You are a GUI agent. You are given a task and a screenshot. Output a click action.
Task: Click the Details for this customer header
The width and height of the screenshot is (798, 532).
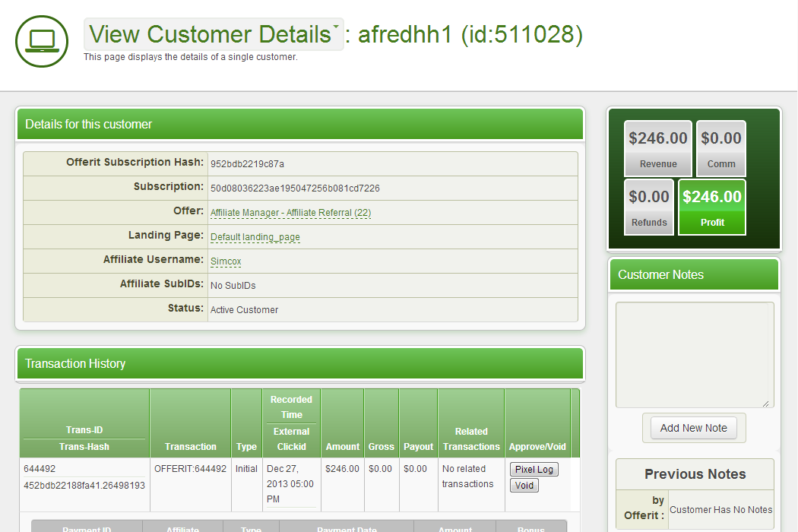[x=300, y=125]
